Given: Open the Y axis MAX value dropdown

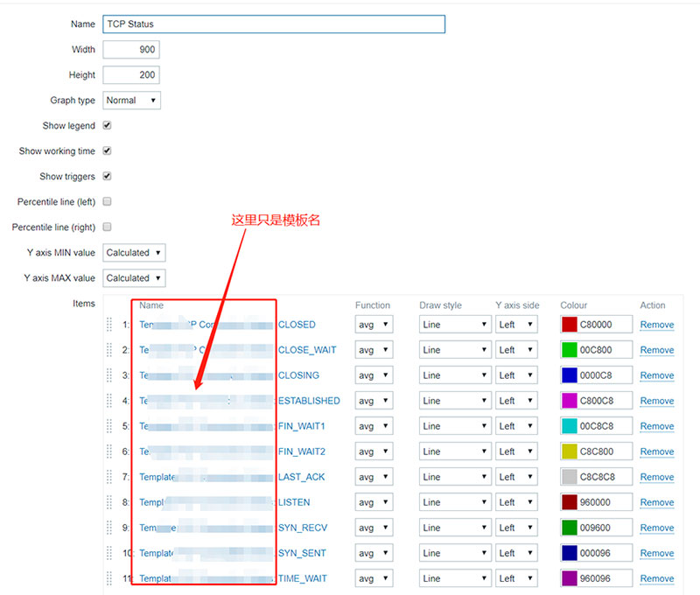Looking at the screenshot, I should (134, 278).
